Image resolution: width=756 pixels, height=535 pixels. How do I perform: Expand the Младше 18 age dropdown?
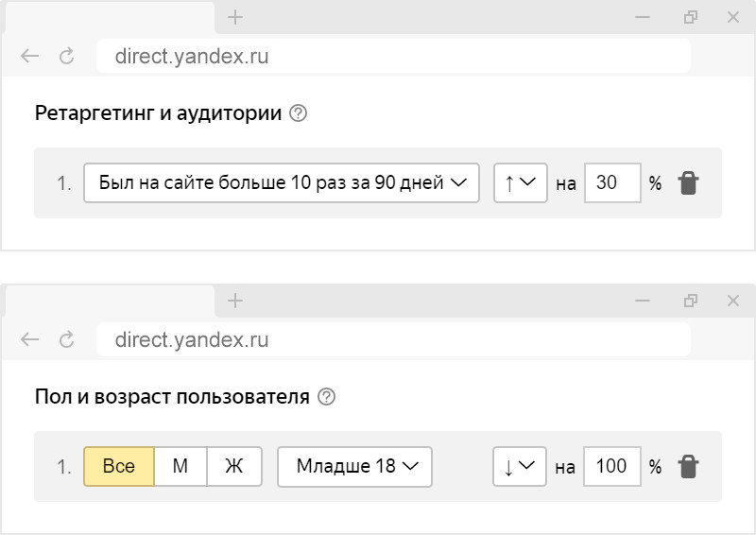(354, 466)
